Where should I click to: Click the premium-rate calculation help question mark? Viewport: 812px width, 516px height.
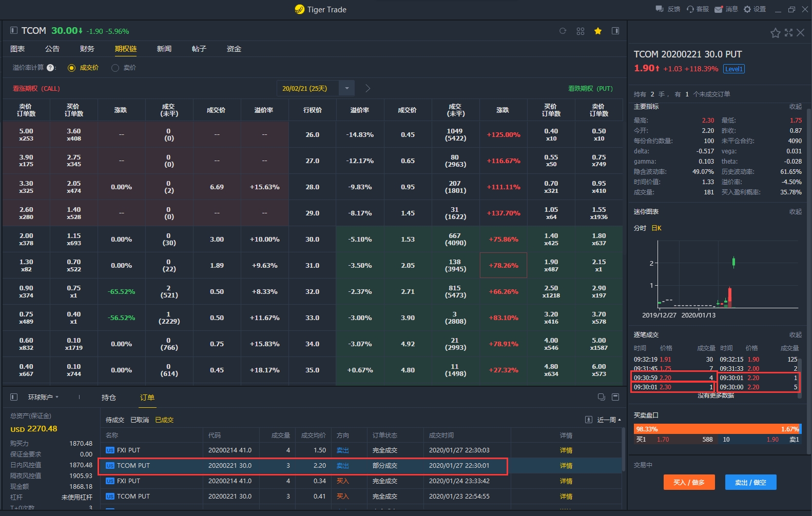coord(50,68)
